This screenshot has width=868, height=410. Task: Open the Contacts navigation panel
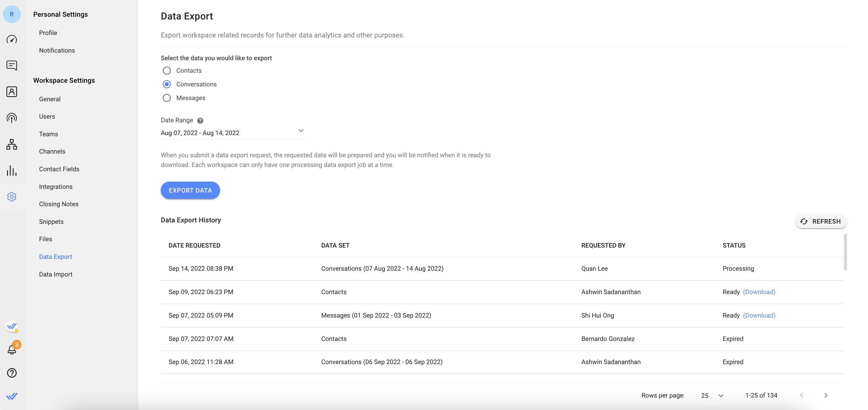12,92
